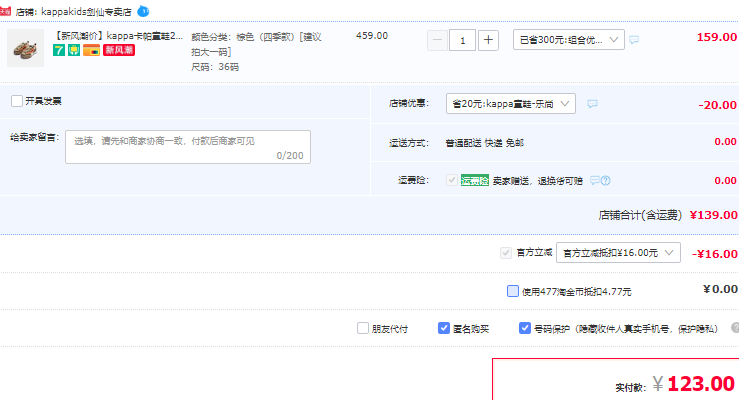Viewport: 739px width, 400px height.
Task: Open the kappa shoe product thumbnail
Action: point(25,48)
